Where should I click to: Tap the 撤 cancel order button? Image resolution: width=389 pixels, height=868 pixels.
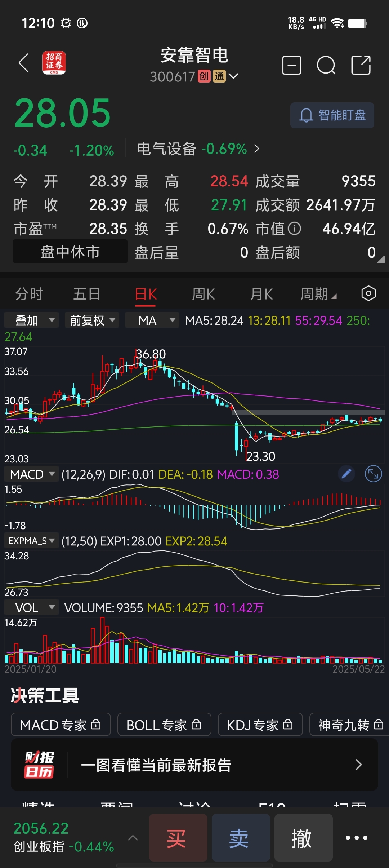coord(304,838)
